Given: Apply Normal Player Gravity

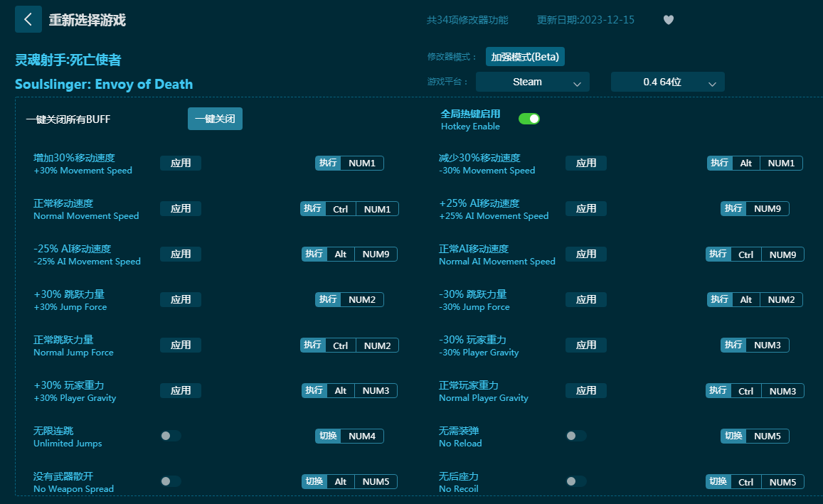Looking at the screenshot, I should [586, 390].
